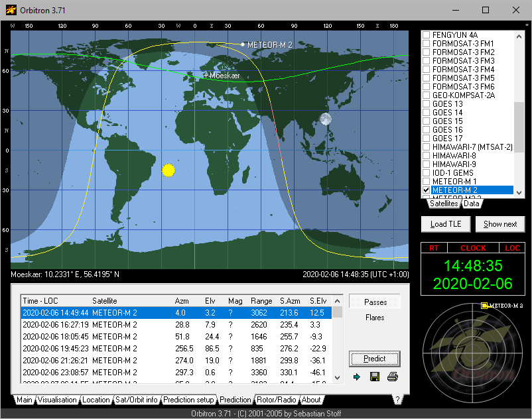Click the METEOR-M 2 satellite marker on map
532x419 pixels.
tap(243, 44)
